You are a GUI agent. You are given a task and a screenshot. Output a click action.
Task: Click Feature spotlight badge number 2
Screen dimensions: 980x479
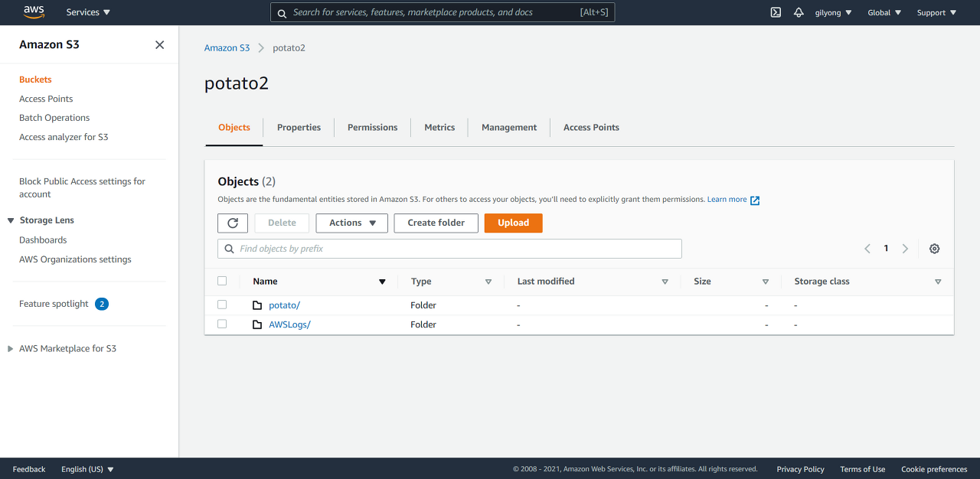[102, 304]
